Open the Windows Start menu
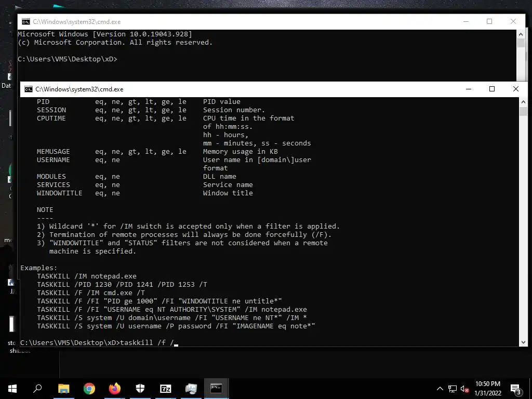 pyautogui.click(x=12, y=389)
